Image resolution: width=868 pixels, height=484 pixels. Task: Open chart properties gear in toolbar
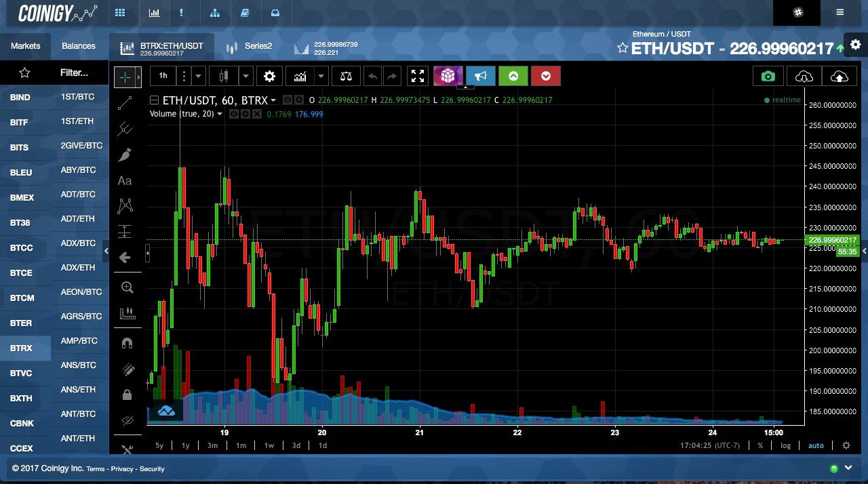pos(269,76)
